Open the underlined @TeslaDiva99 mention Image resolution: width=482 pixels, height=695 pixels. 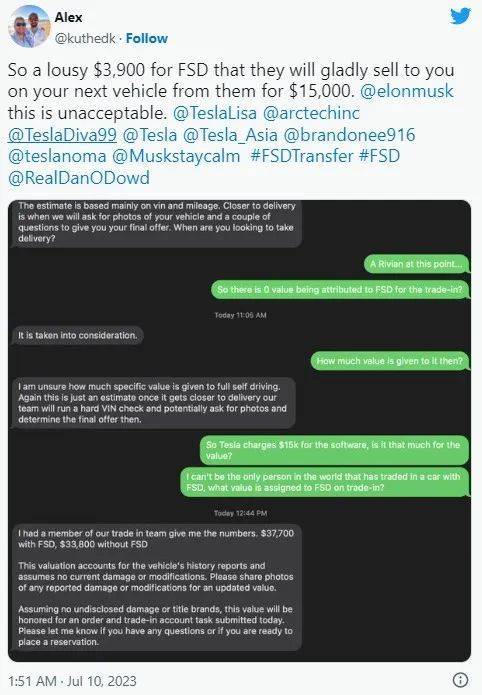(x=62, y=135)
